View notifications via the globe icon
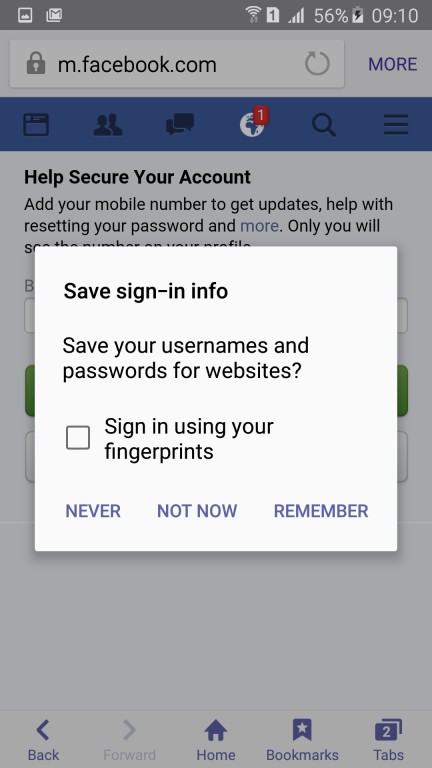The height and width of the screenshot is (768, 432). pyautogui.click(x=253, y=123)
